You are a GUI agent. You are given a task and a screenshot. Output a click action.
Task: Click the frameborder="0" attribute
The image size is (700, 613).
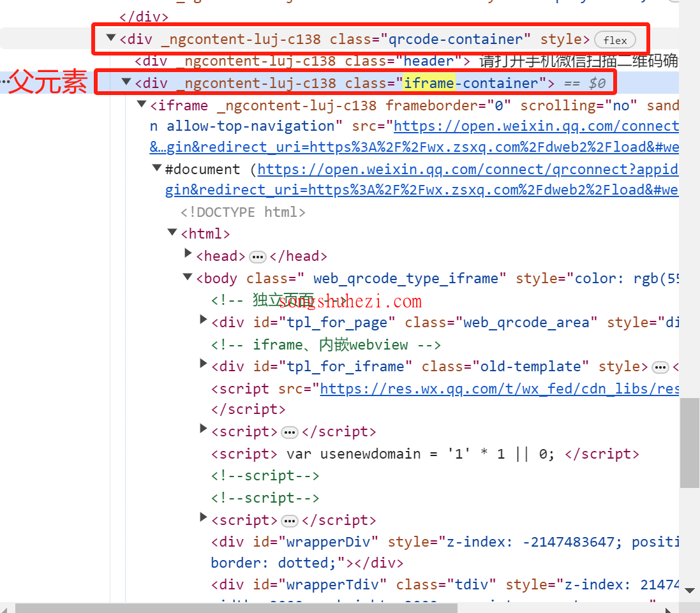tap(448, 106)
